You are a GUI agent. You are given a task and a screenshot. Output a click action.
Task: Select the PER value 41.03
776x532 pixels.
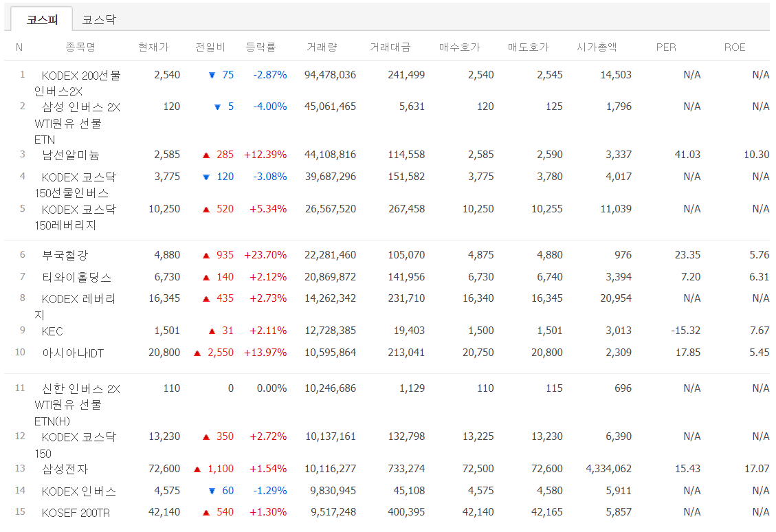(687, 155)
